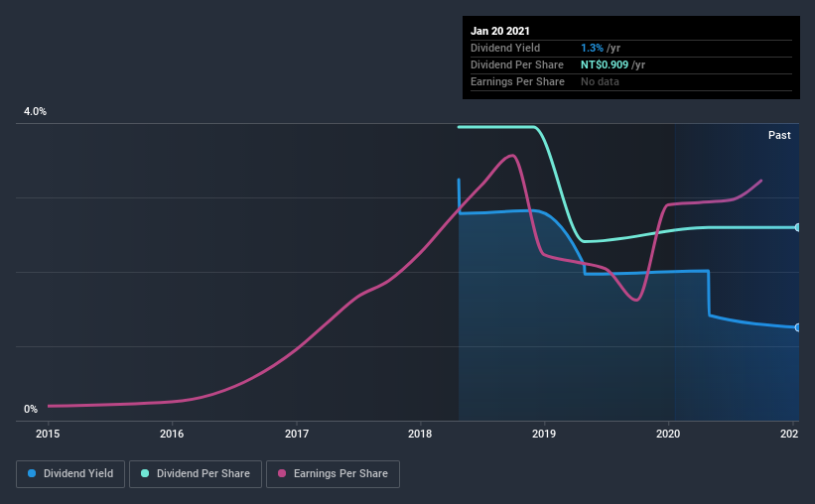Viewport: 815px width, 504px height.
Task: Toggle the Dividend Yield legend button
Action: pyautogui.click(x=70, y=474)
